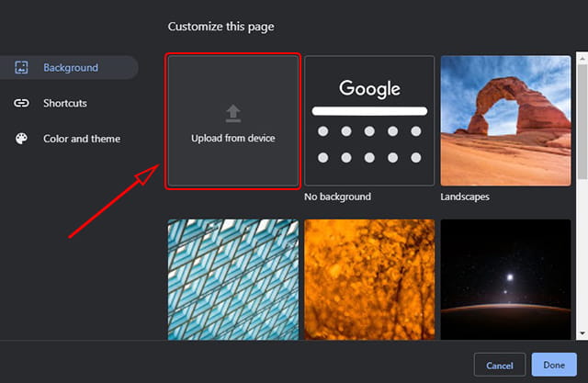Click the shortcut dots in No background preview
This screenshot has height=383, width=588.
[x=369, y=144]
